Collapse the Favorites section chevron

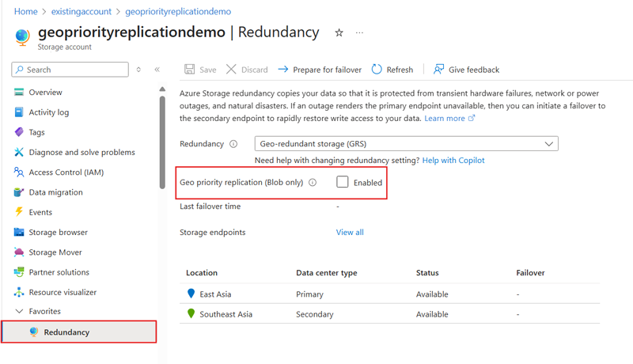click(19, 311)
